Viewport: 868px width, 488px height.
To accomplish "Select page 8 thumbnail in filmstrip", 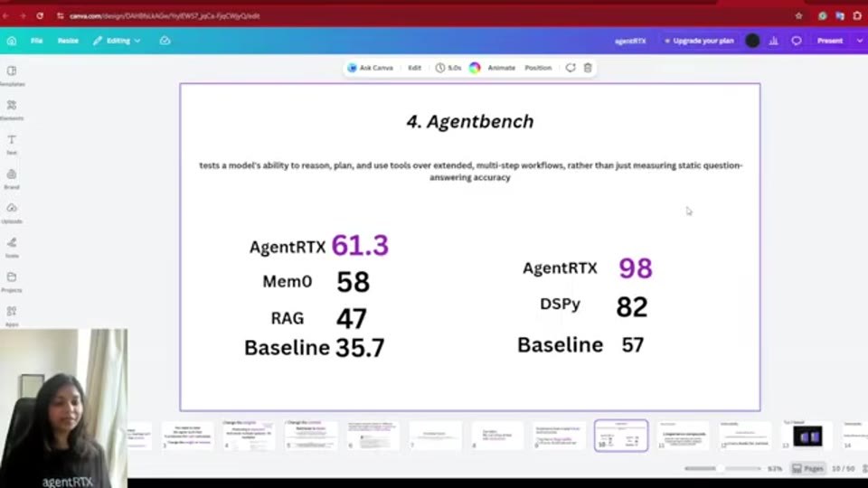I will pyautogui.click(x=497, y=436).
